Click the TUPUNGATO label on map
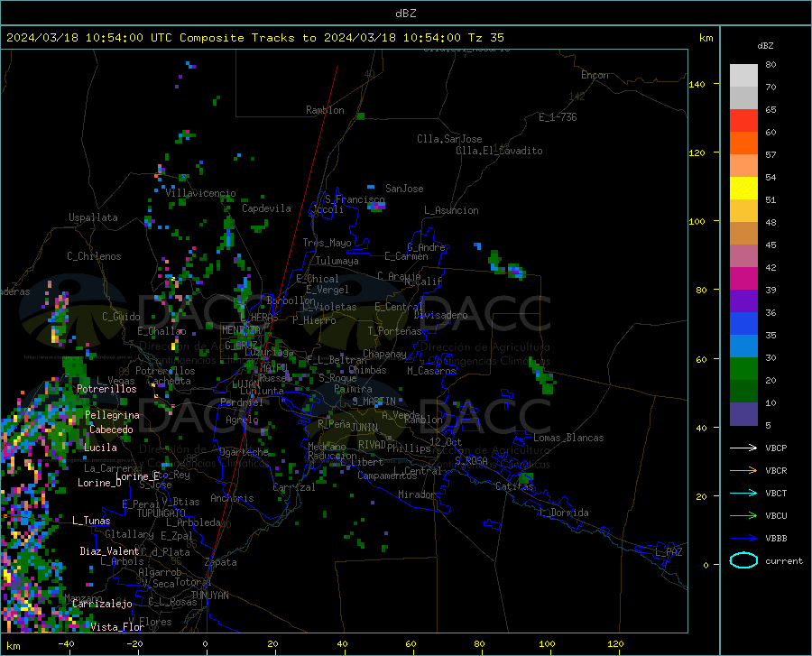 click(161, 513)
